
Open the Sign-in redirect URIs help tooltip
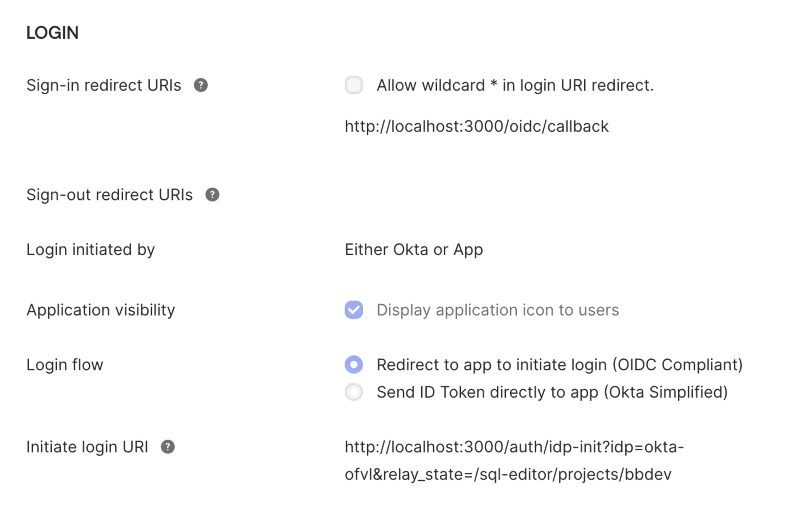click(201, 85)
